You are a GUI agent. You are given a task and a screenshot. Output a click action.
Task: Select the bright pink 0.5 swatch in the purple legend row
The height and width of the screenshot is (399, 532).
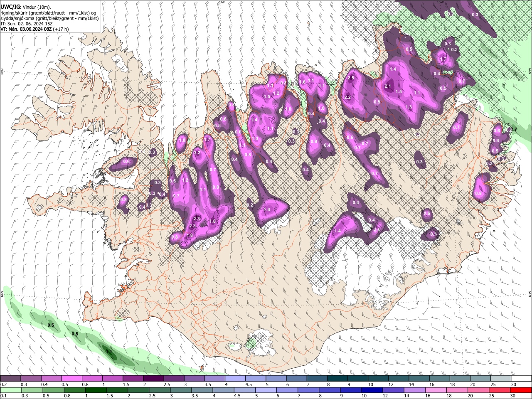pyautogui.click(x=71, y=379)
